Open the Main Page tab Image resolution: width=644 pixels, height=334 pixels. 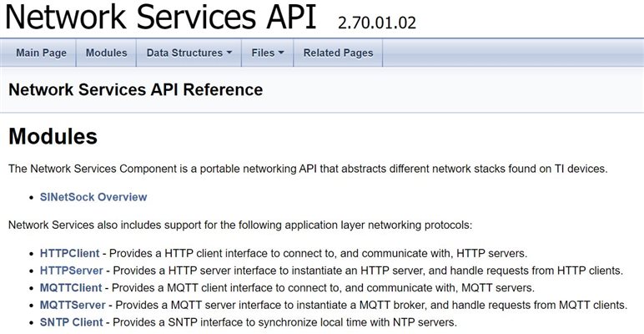pyautogui.click(x=41, y=53)
